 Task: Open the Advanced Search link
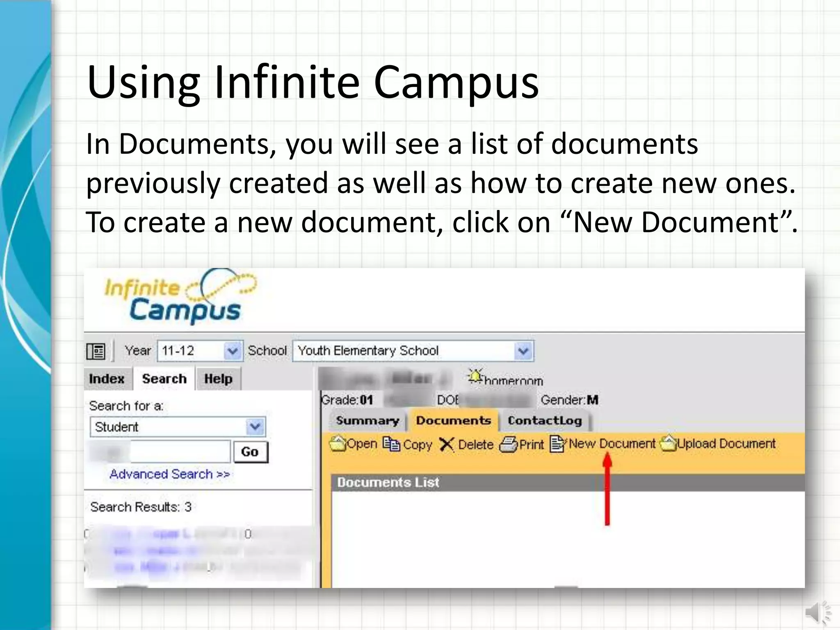point(169,474)
